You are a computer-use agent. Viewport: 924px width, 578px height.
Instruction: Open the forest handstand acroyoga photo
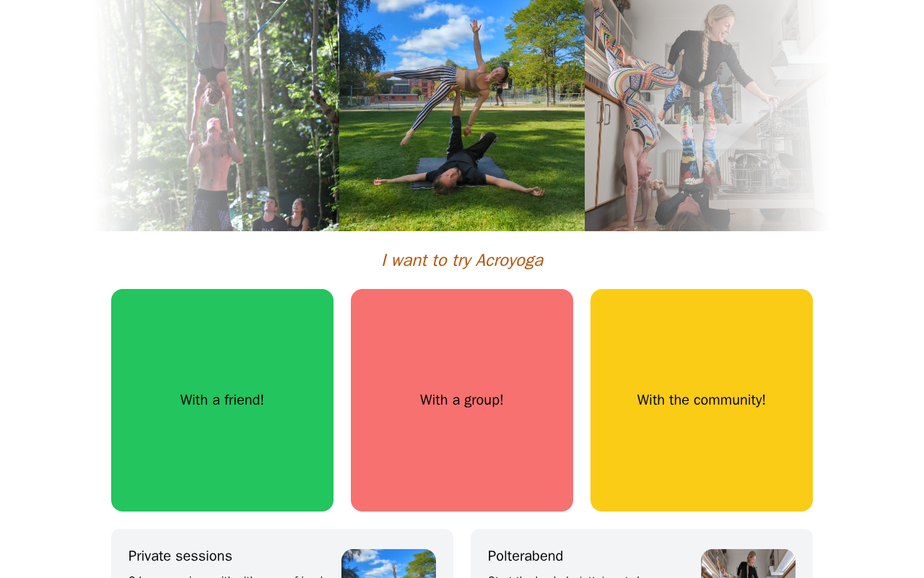coord(217,116)
